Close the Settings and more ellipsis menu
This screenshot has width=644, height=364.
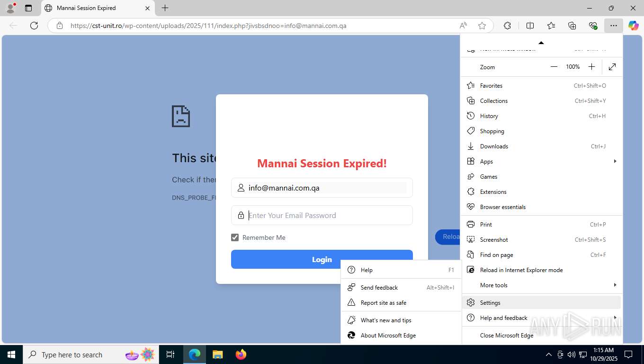(614, 26)
